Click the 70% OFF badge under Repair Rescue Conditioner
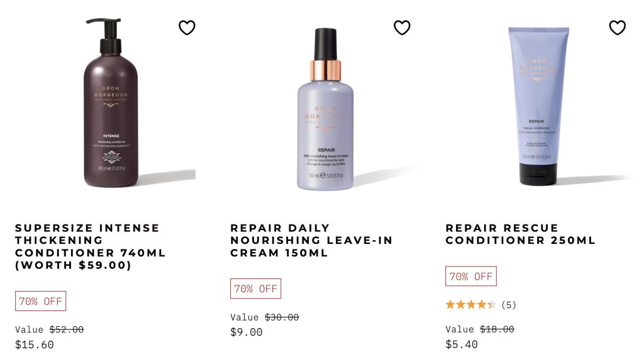The width and height of the screenshot is (644, 362). click(x=471, y=277)
